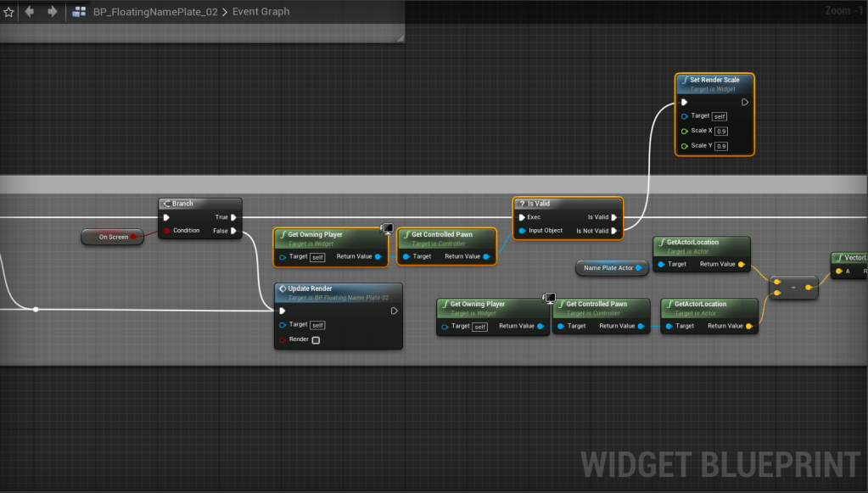Select the Name Plate Actor variable node
The image size is (868, 493).
[x=608, y=268]
